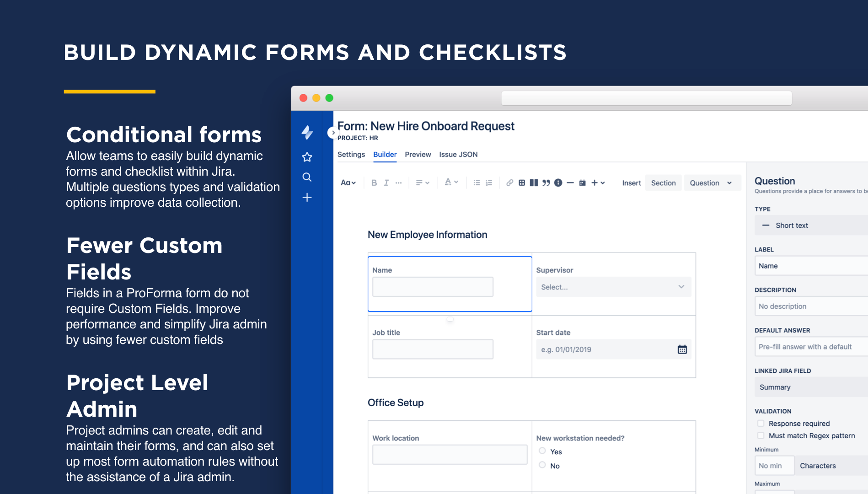Switch to the Preview tab
Screen dimensions: 868x494
pos(418,155)
